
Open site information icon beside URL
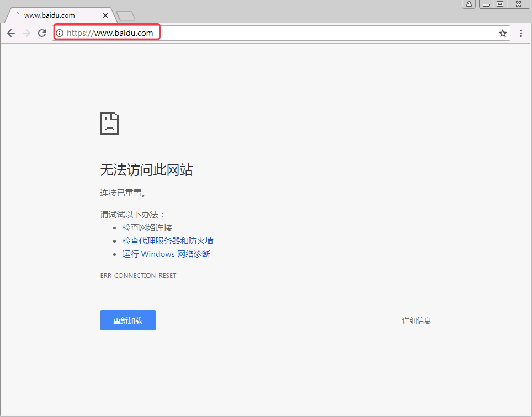tap(60, 33)
